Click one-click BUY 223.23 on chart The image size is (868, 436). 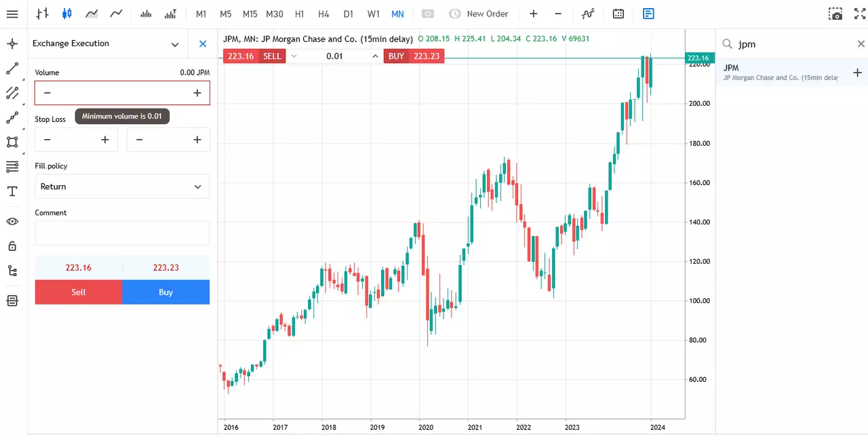tap(414, 56)
